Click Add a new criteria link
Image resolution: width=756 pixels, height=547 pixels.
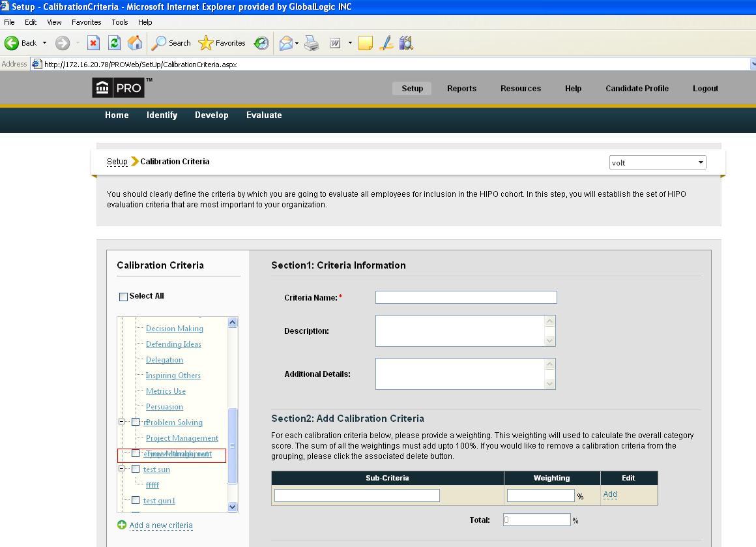[x=160, y=525]
